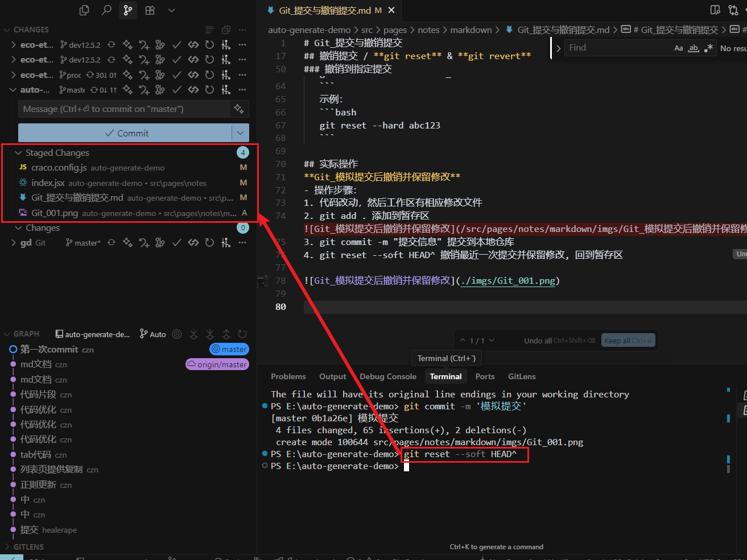
Task: Generate commit message with sparkle icon
Action: pos(239,109)
